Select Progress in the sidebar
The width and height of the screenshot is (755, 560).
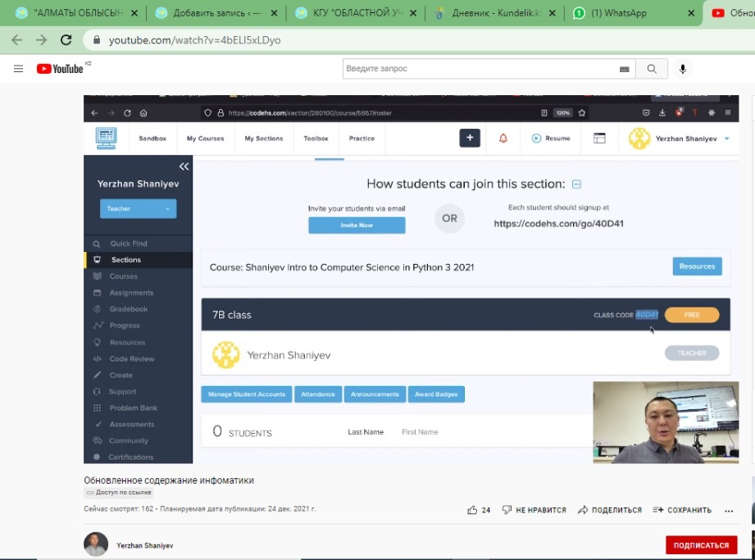click(125, 326)
